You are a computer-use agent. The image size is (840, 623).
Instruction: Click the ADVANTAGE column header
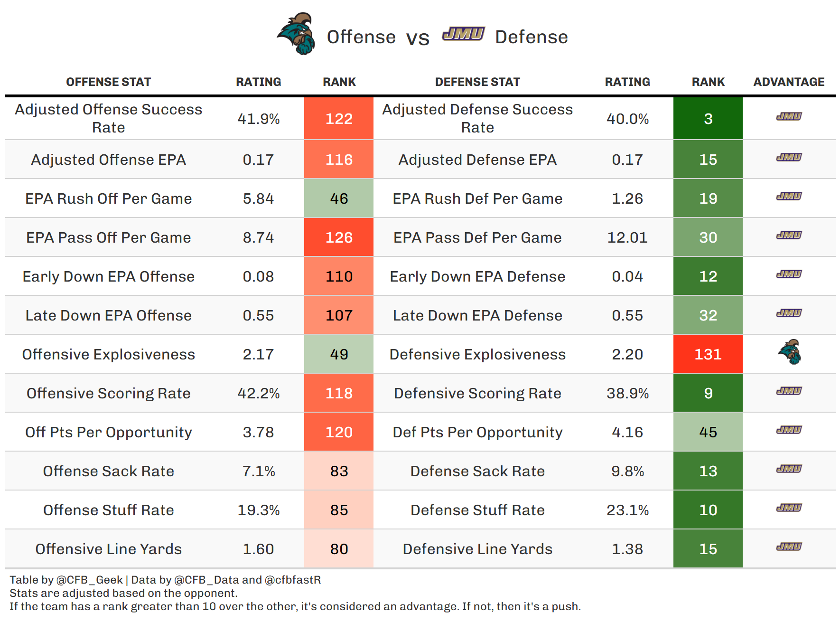coord(789,82)
